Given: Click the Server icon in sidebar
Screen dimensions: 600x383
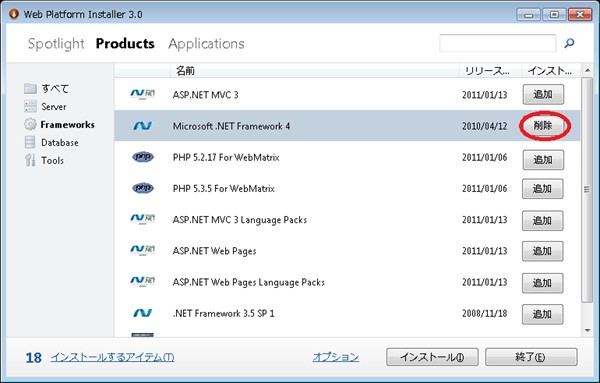Looking at the screenshot, I should point(30,106).
